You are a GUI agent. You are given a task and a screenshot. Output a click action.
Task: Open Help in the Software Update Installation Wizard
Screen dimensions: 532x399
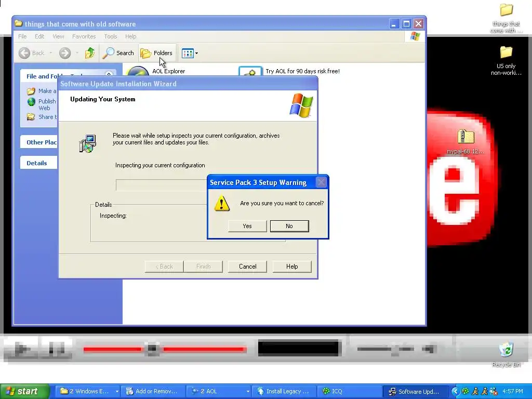click(292, 267)
